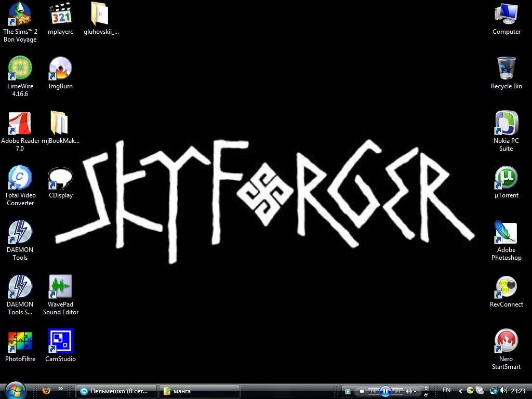The width and height of the screenshot is (532, 399).
Task: Click Windows Media Player toolbar icon
Action: [x=348, y=392]
